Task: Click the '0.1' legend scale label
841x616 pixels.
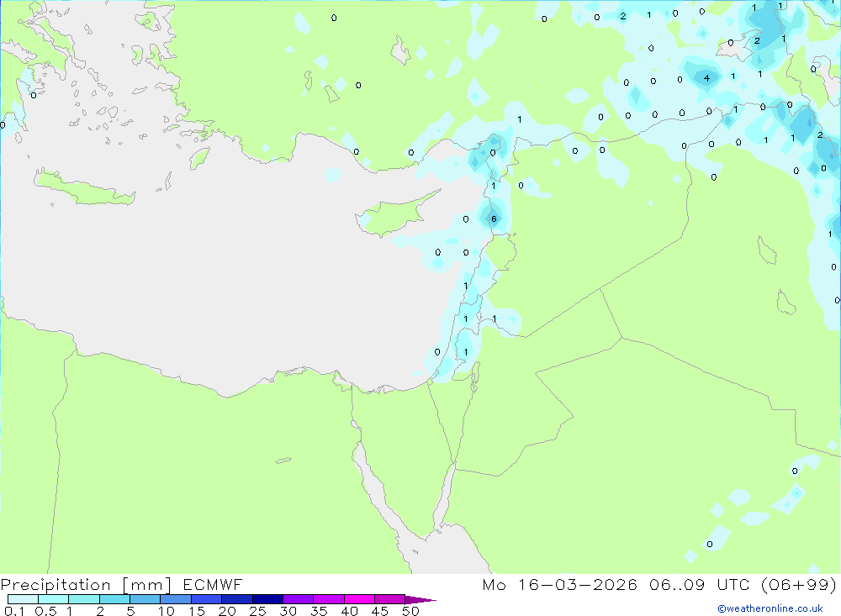Action: pos(14,611)
